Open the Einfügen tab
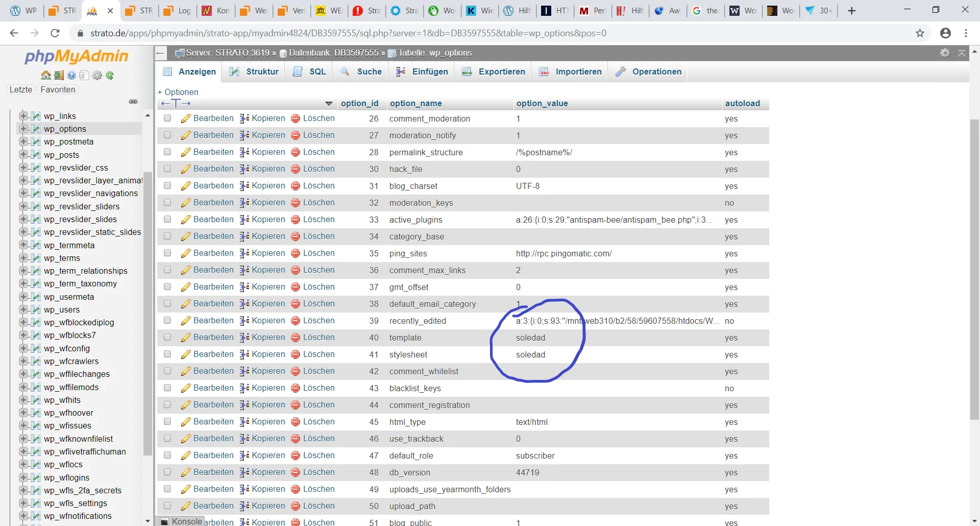 422,71
